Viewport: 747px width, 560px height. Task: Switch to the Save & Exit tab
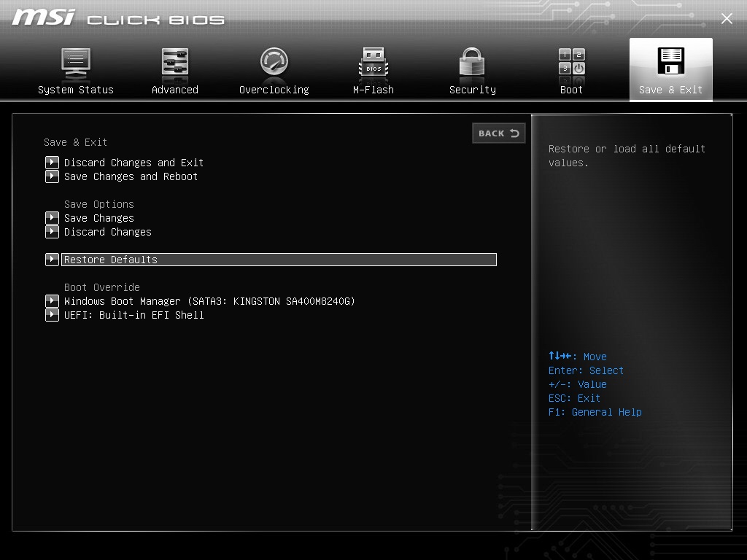coord(670,69)
